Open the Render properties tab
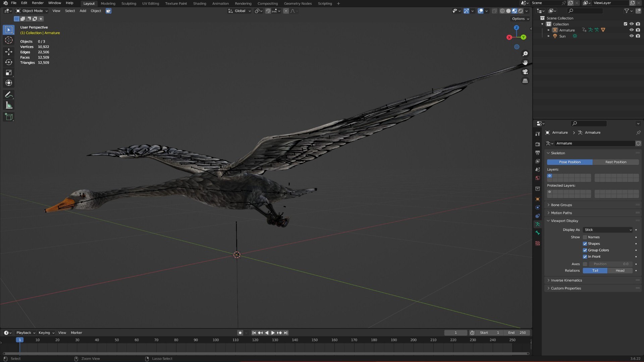 click(538, 144)
